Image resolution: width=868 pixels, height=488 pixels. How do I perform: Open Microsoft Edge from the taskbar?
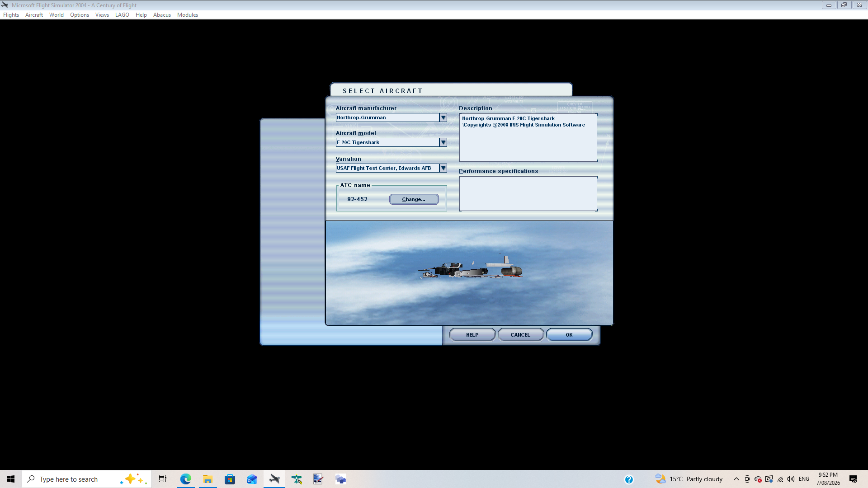tap(186, 479)
